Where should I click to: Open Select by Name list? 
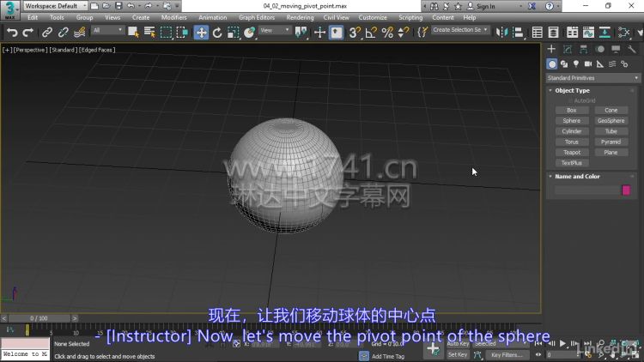[149, 33]
